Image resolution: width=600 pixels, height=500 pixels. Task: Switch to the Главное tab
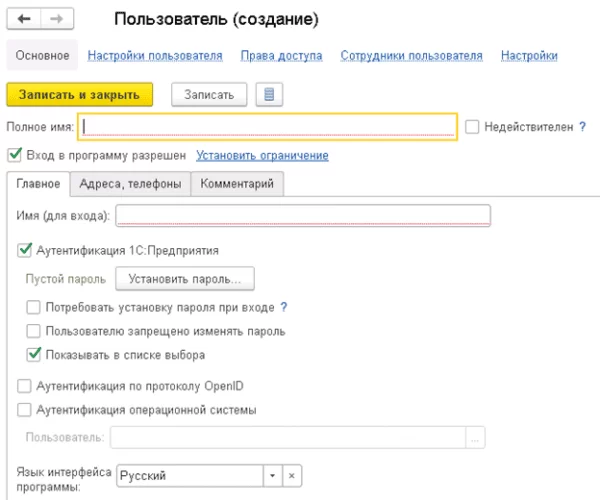[38, 184]
